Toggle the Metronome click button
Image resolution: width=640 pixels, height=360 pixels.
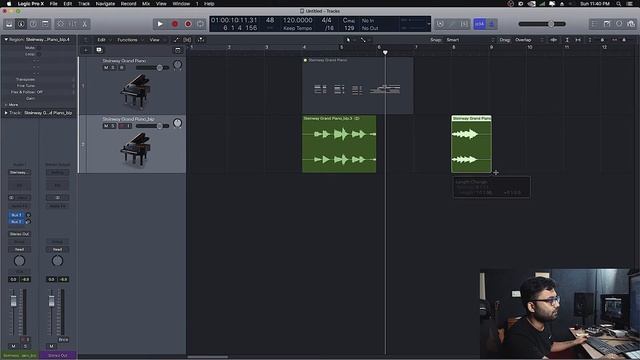click(491, 24)
